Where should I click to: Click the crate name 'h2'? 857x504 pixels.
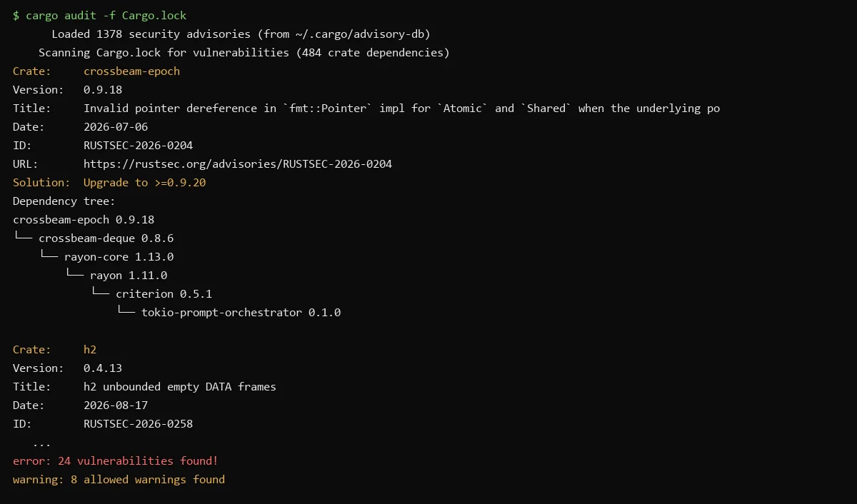coord(90,350)
